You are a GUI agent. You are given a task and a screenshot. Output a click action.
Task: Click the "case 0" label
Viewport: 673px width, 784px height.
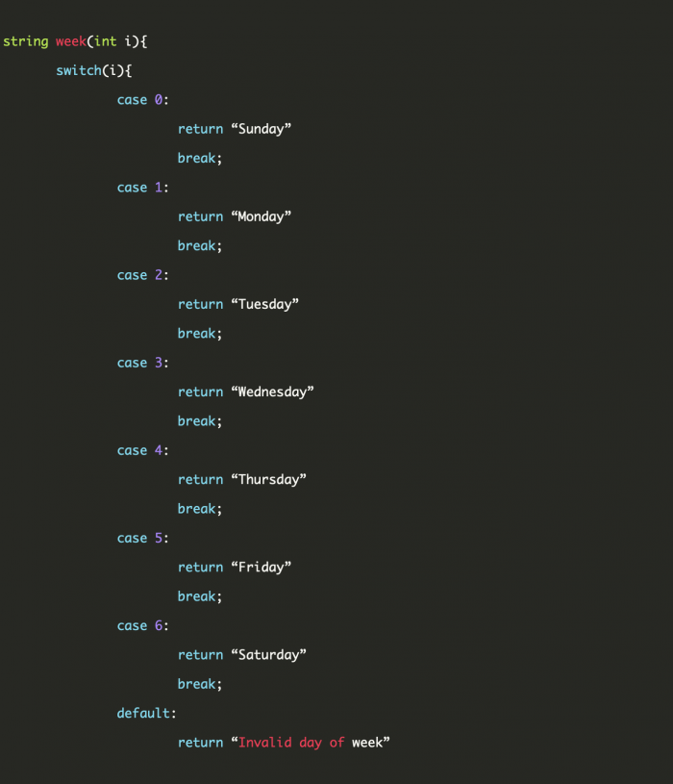pos(140,100)
